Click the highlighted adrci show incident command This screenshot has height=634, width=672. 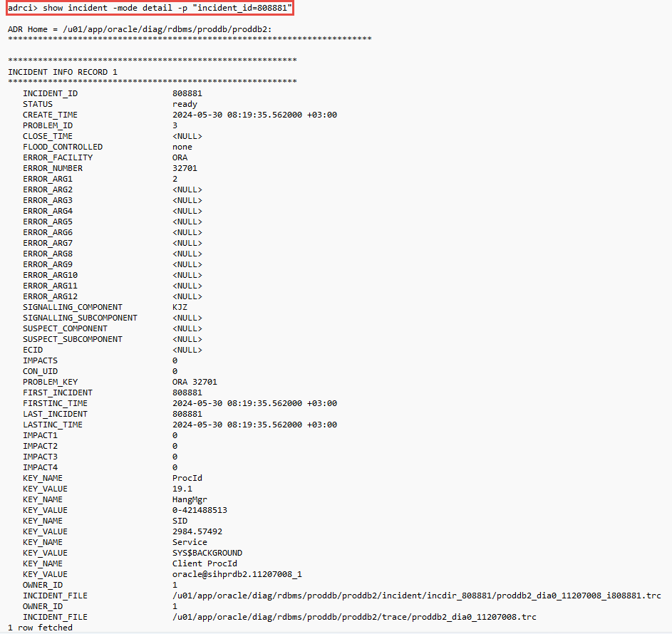point(148,8)
